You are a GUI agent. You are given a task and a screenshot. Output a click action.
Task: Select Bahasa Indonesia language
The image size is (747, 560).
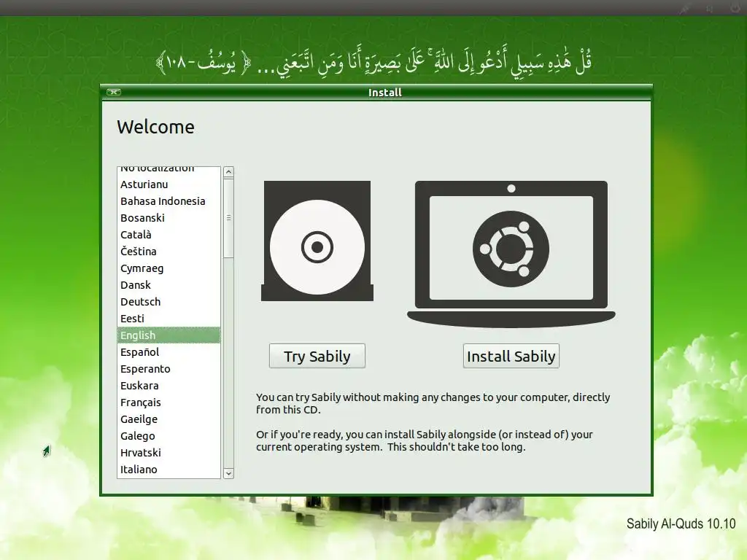(x=169, y=201)
